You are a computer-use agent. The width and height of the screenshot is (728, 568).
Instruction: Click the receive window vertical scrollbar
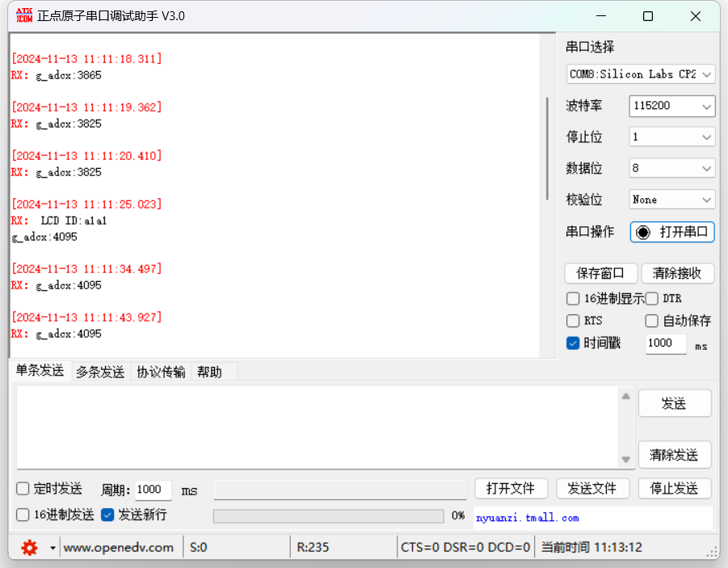548,149
